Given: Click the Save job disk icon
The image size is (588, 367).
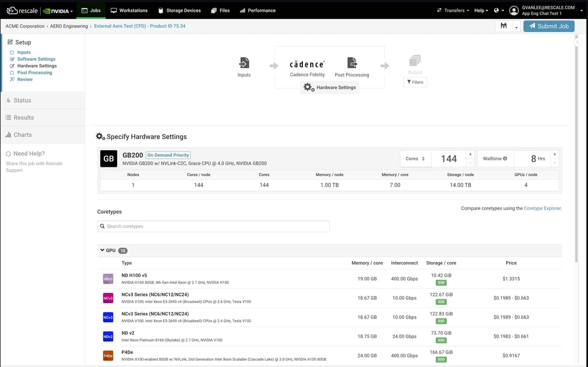Looking at the screenshot, I should point(504,26).
